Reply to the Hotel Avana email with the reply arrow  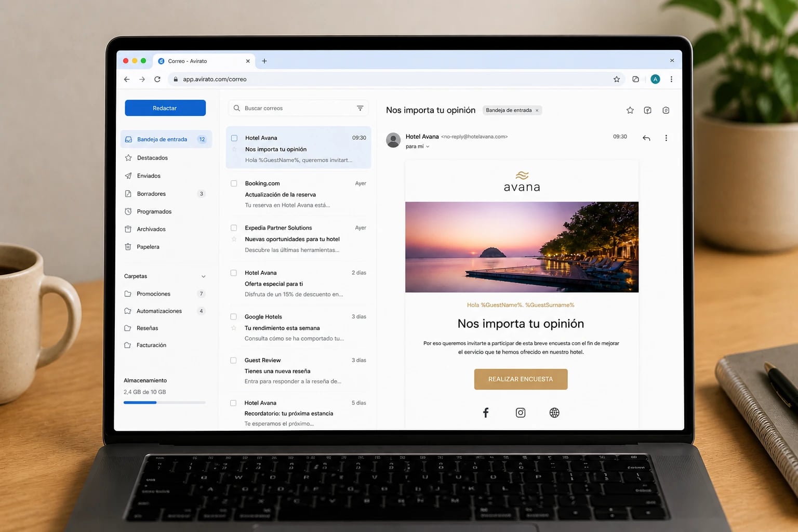[646, 138]
